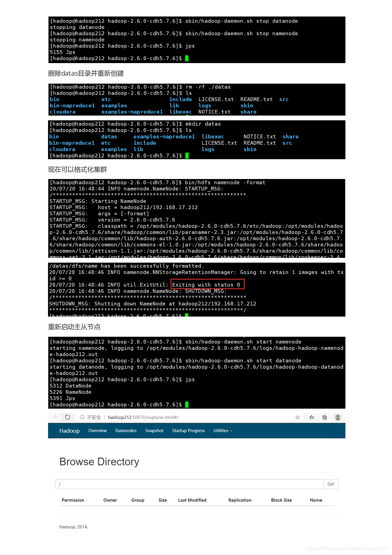Click the directory path input field
Image resolution: width=392 pixels, height=555 pixels.
point(189,484)
